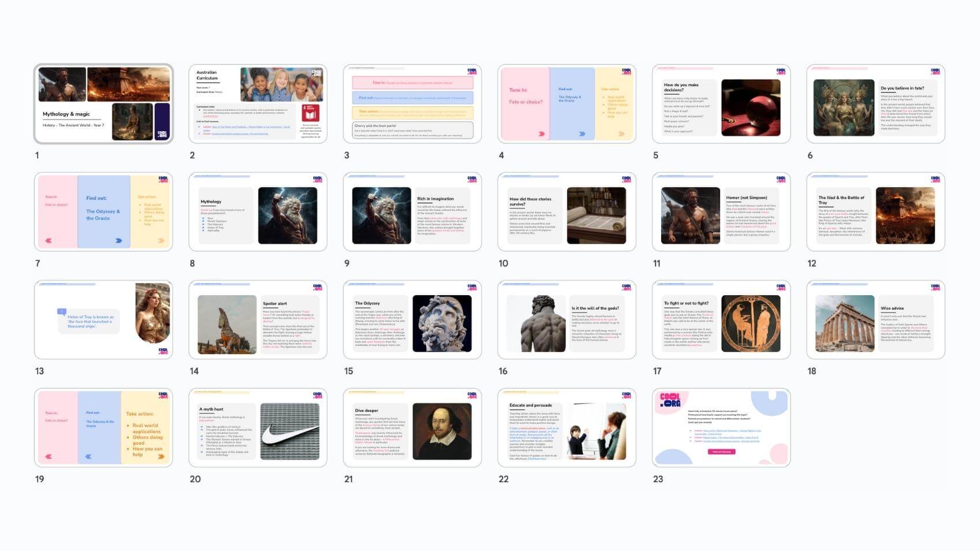
Task: Click the SDG Quality Education icon on slide 2
Action: [310, 113]
